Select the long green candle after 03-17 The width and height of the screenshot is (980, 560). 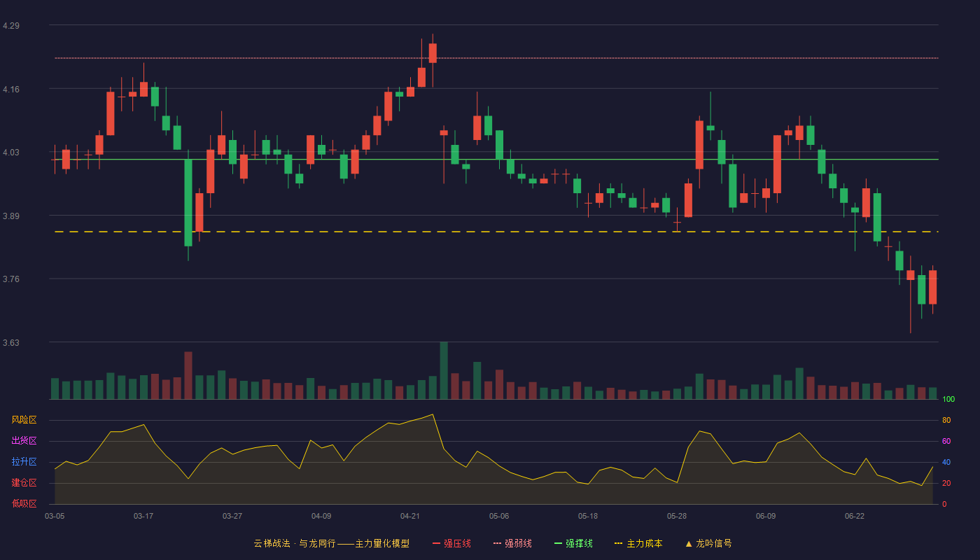pos(188,203)
